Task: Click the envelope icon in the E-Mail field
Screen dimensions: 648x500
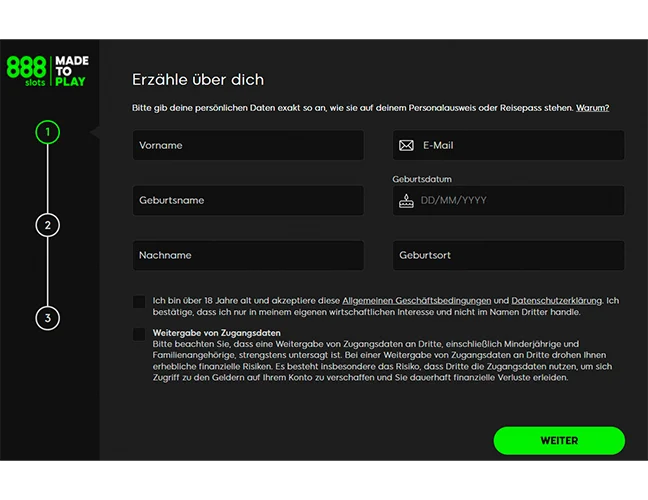Action: [406, 145]
